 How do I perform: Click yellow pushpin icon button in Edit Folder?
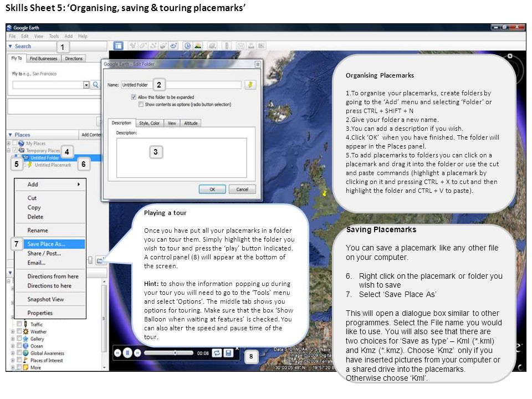tap(250, 85)
